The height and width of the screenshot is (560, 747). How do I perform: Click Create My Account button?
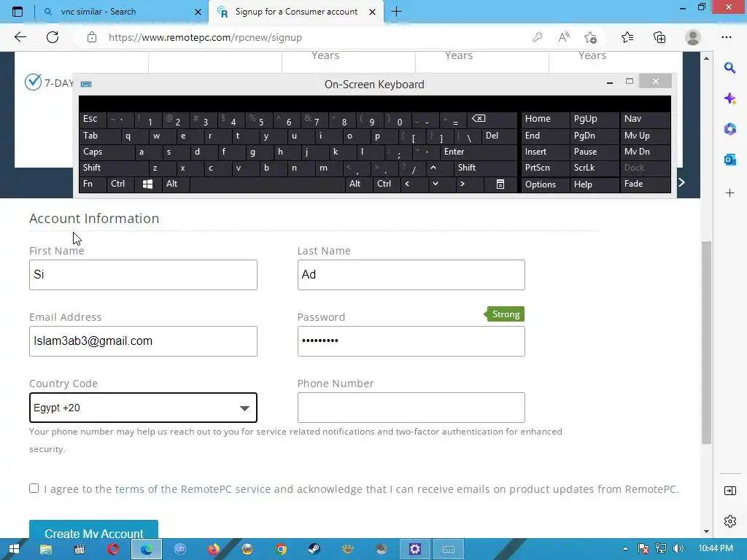pyautogui.click(x=94, y=531)
